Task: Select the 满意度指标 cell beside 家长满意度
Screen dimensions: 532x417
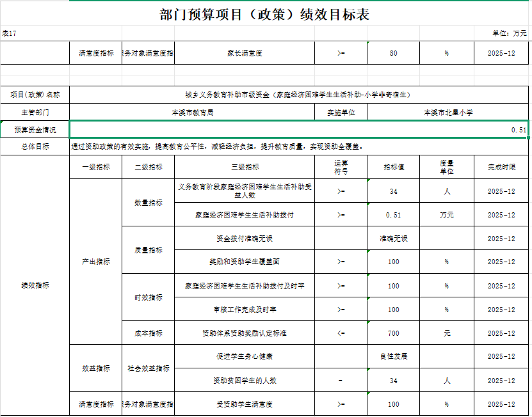Action: (95, 53)
